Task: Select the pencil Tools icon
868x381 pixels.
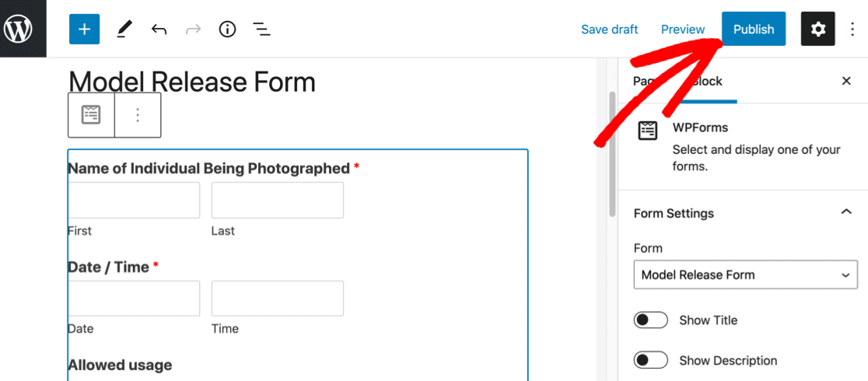Action: pyautogui.click(x=124, y=30)
